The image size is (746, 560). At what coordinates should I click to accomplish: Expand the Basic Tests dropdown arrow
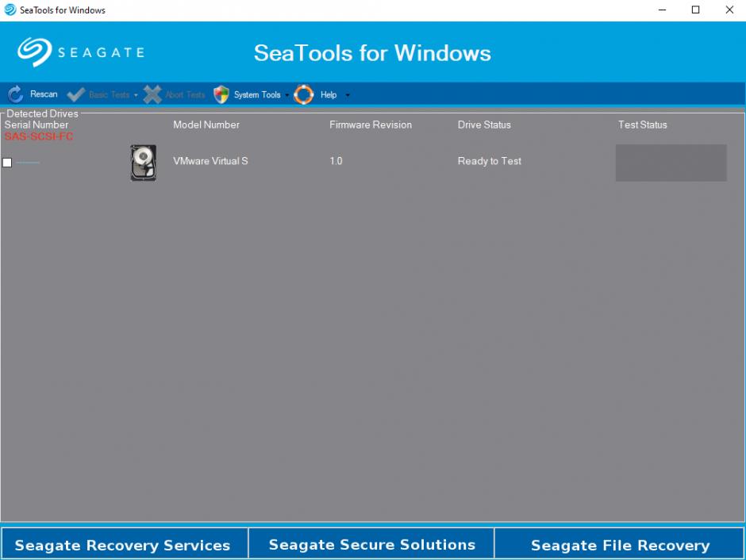pyautogui.click(x=136, y=95)
